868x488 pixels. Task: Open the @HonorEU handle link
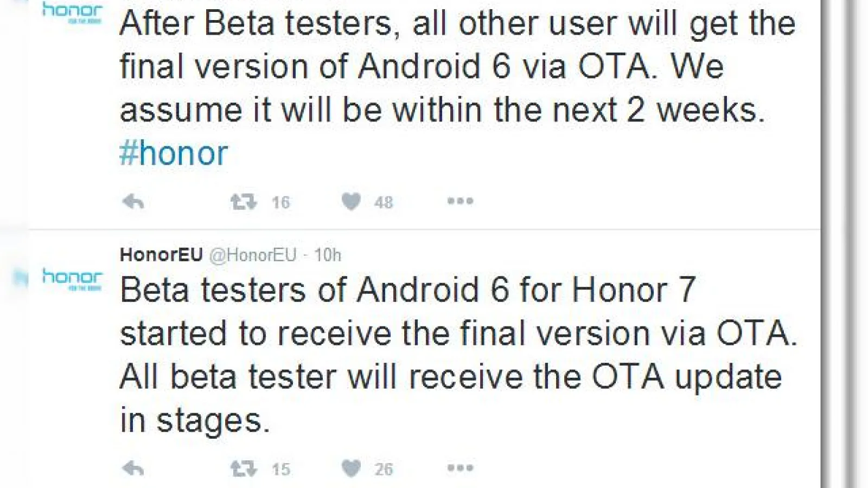[x=253, y=255]
